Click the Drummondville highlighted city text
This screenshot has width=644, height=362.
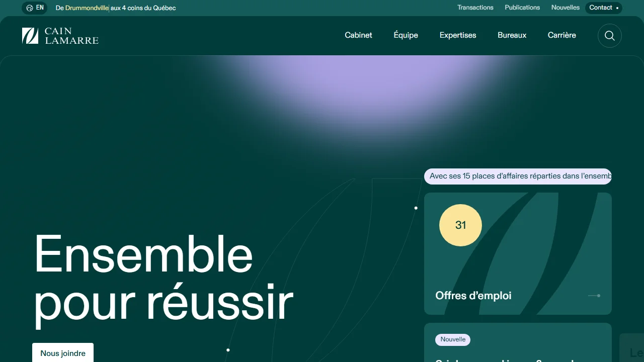coord(87,8)
